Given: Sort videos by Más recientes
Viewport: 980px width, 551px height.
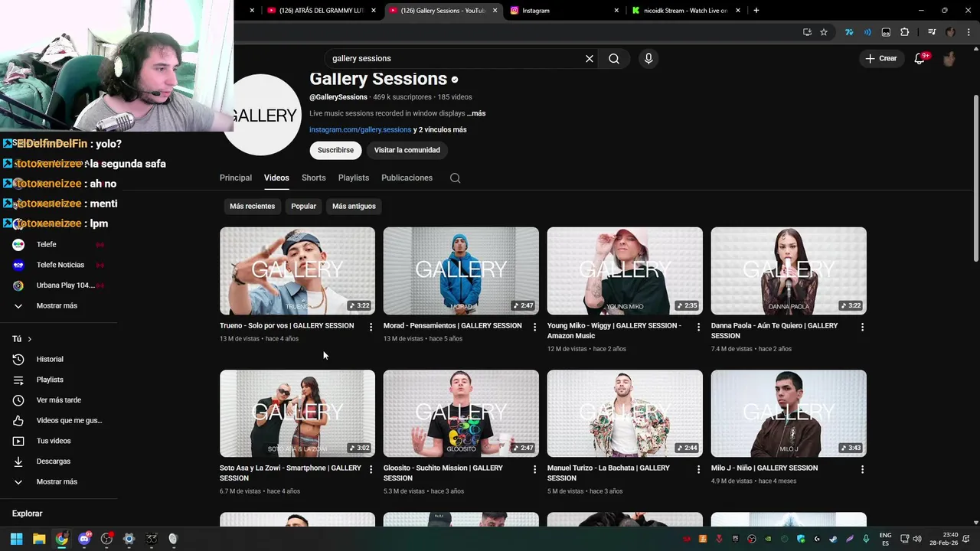Looking at the screenshot, I should click(252, 206).
